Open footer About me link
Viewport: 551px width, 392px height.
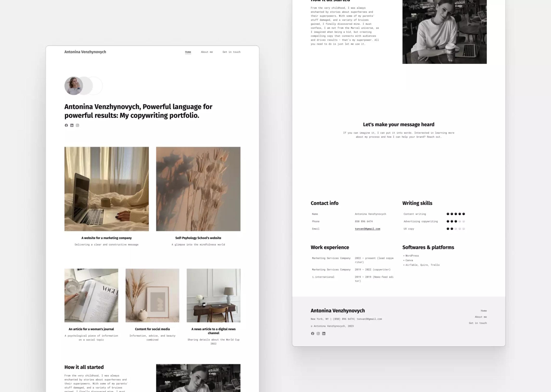(481, 317)
